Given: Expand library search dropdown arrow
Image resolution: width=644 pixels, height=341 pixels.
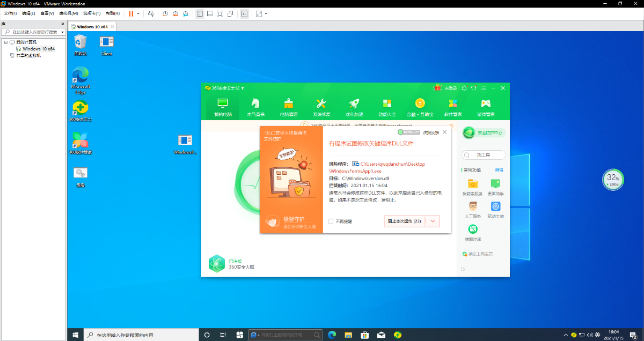Looking at the screenshot, I should pyautogui.click(x=63, y=32).
